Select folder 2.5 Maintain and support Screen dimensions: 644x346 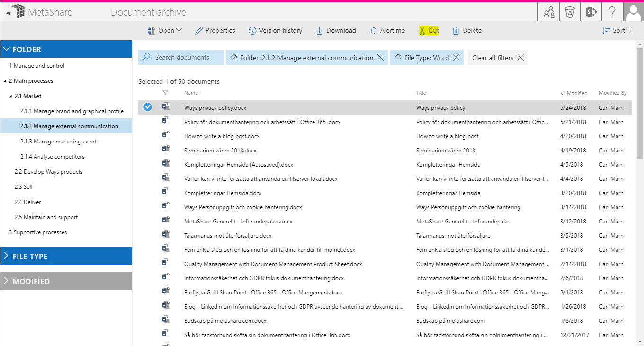[46, 217]
